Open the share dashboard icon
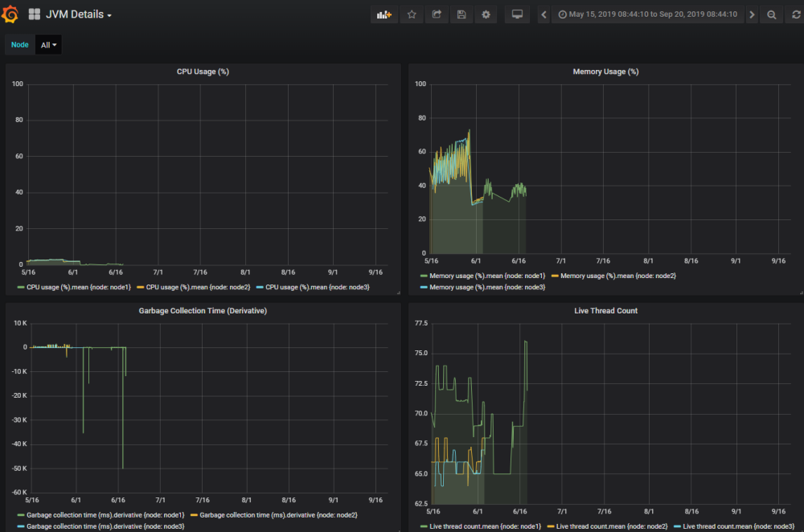 [436, 14]
